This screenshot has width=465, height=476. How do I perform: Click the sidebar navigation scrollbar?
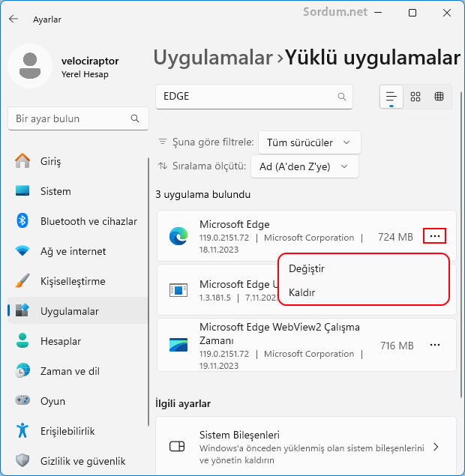148,292
